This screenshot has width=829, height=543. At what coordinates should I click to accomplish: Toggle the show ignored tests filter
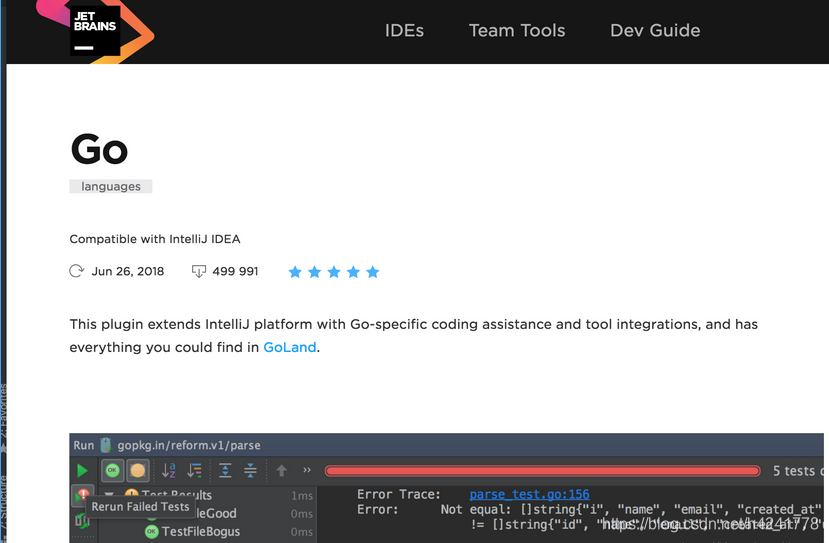point(137,470)
